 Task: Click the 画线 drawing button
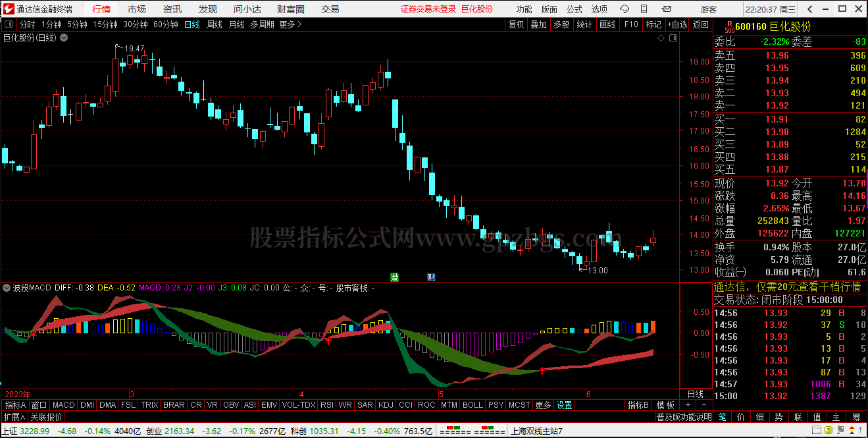[x=607, y=24]
